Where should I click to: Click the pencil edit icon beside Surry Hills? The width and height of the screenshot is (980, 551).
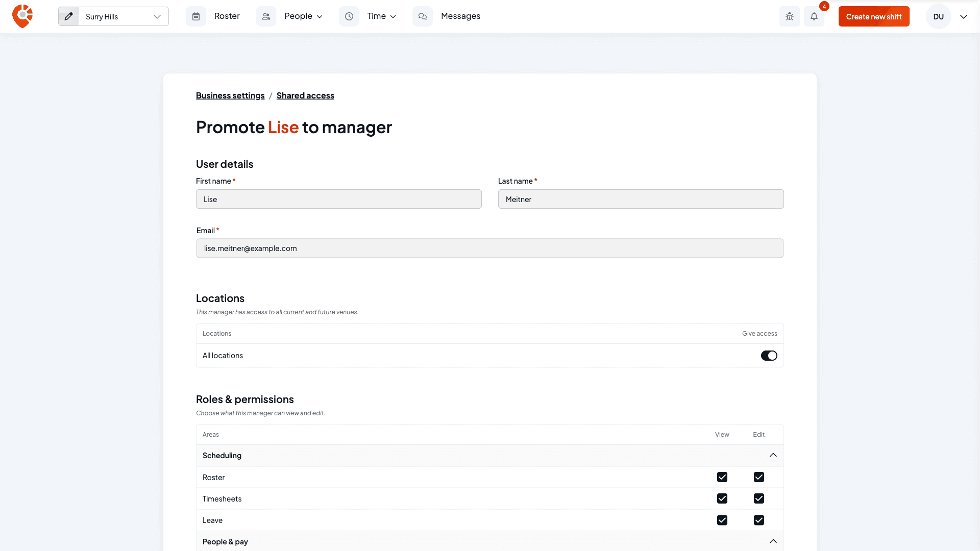click(x=68, y=16)
